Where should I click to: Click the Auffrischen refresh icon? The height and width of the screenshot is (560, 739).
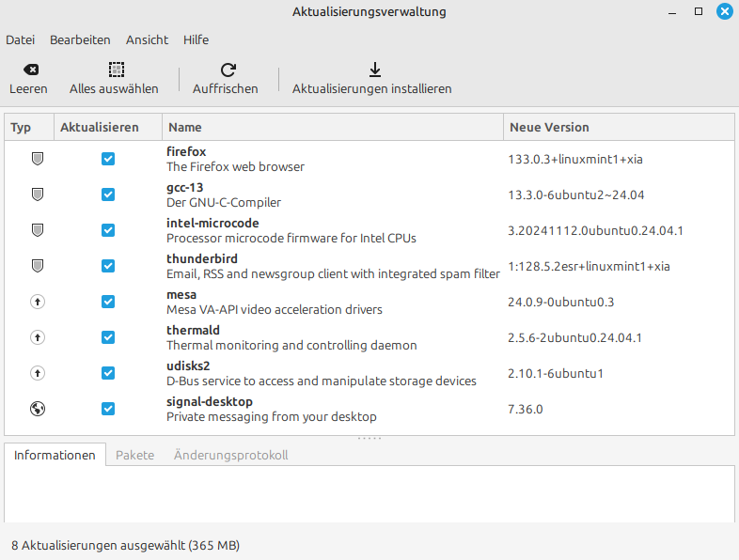(228, 70)
